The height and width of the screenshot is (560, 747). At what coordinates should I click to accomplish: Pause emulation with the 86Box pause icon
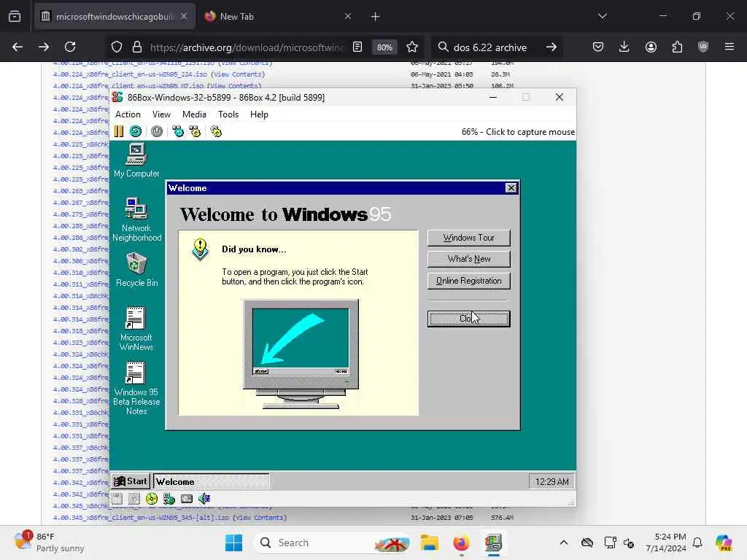pos(119,131)
